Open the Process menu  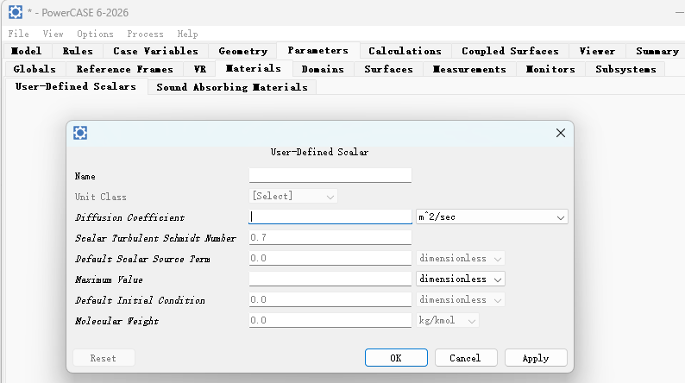tap(145, 34)
